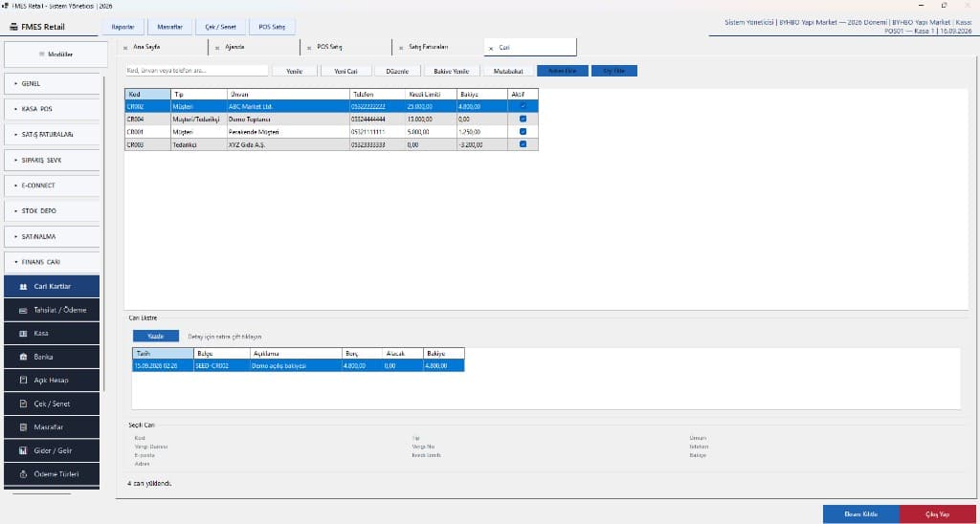Expand the SİPARİŞ SEVK module group
Viewport: 980px width, 524px height.
pos(52,160)
